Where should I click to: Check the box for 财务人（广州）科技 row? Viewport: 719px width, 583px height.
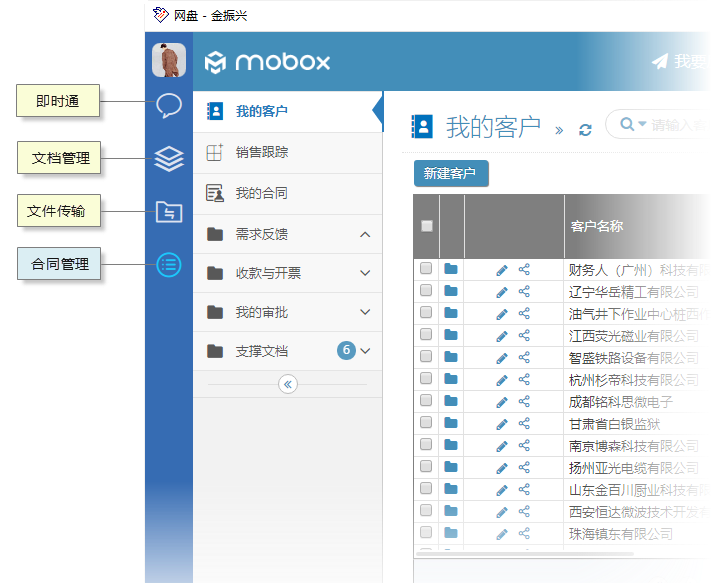point(426,268)
